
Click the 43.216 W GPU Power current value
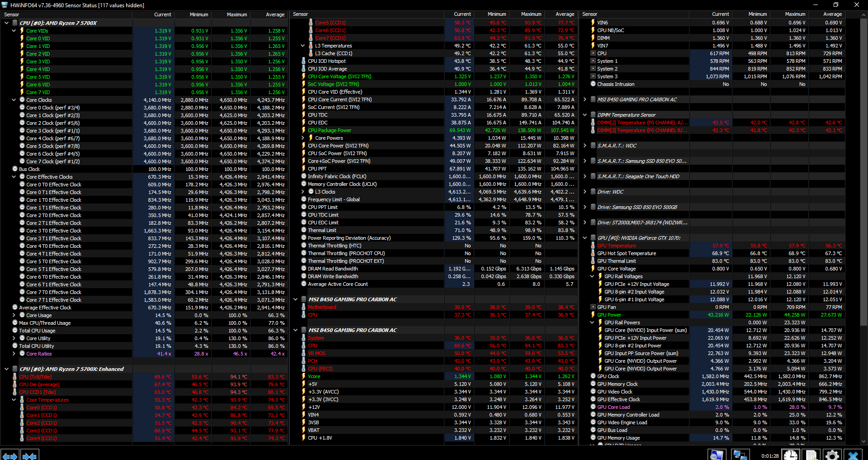click(x=718, y=315)
